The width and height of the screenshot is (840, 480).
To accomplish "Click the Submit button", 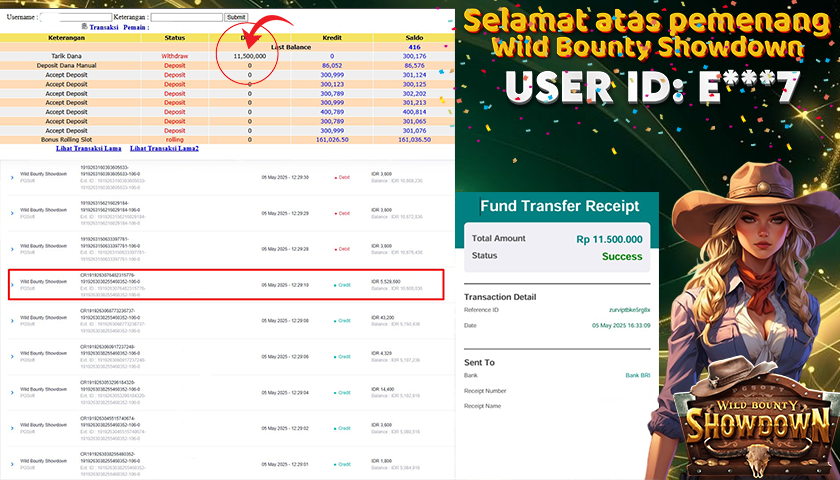I will coord(236,17).
